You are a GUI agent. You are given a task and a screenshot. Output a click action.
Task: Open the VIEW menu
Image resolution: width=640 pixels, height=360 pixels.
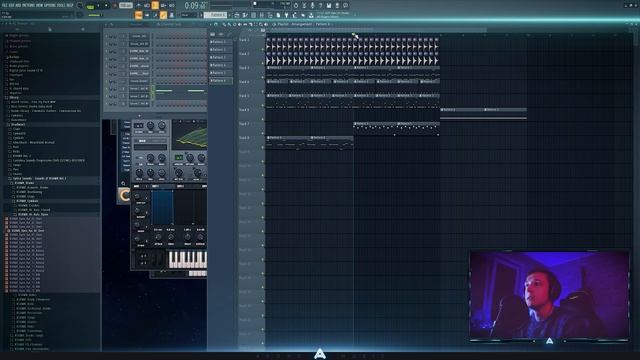pyautogui.click(x=40, y=5)
